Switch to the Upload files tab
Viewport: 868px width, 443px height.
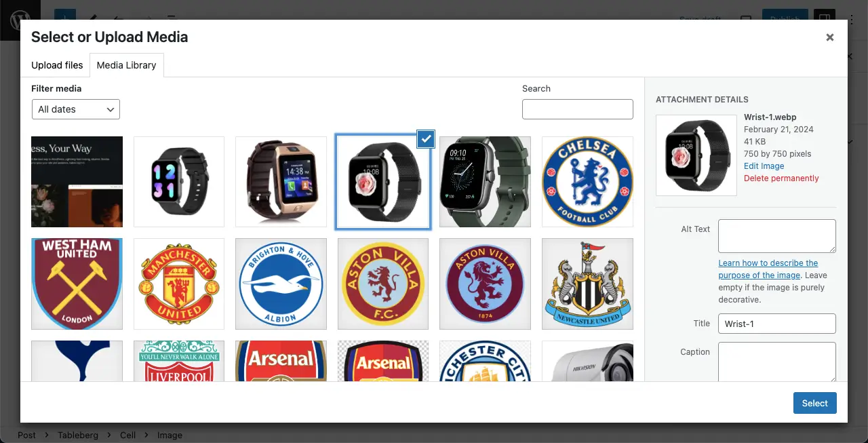[57, 65]
